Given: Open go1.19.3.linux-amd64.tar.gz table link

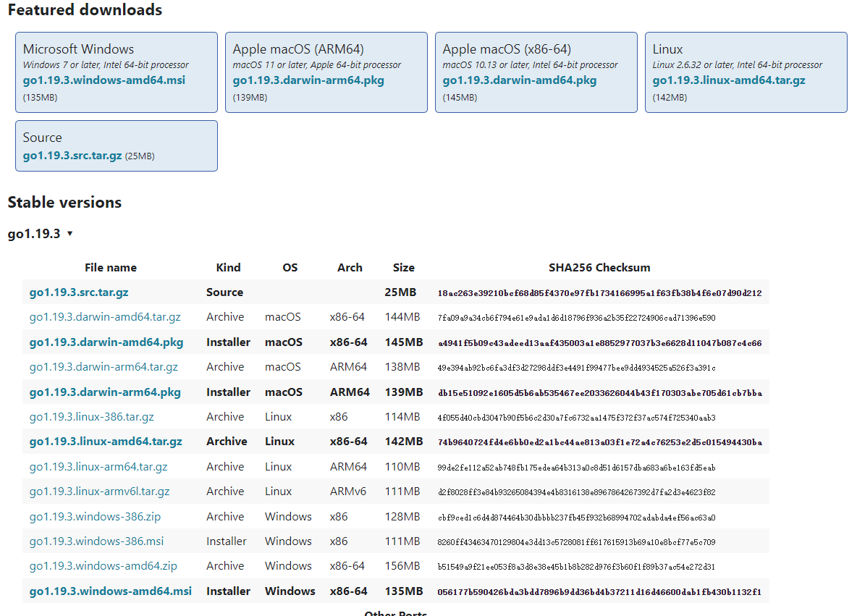Looking at the screenshot, I should point(106,442).
